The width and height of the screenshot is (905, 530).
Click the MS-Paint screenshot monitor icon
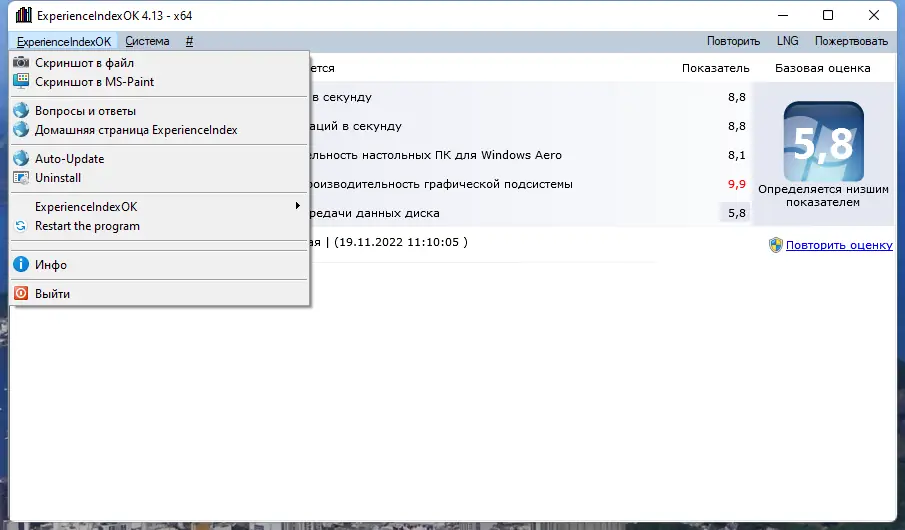21,81
